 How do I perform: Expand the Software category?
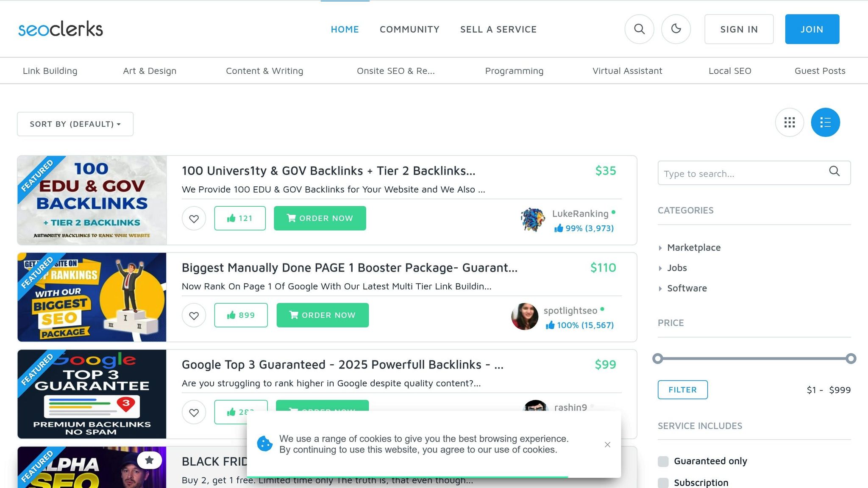[687, 288]
